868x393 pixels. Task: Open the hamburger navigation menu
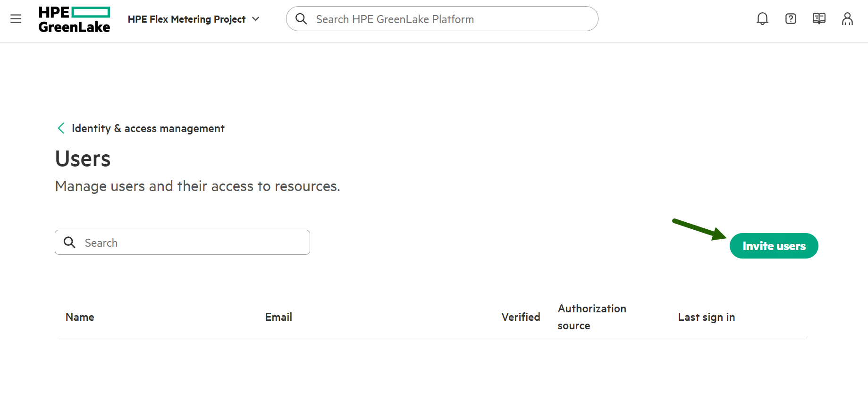pyautogui.click(x=16, y=19)
